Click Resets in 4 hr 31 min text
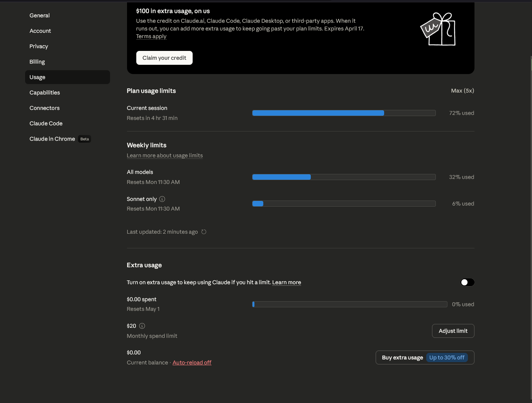 pyautogui.click(x=152, y=118)
